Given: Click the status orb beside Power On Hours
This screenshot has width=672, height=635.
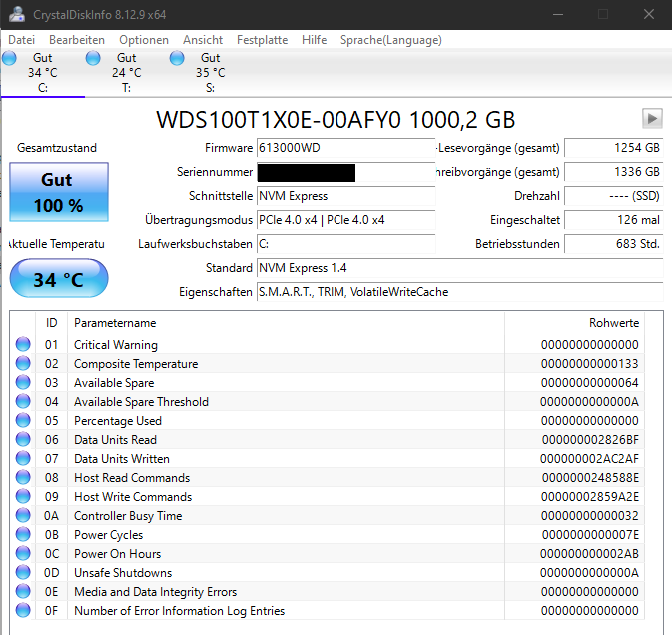Looking at the screenshot, I should point(23,553).
